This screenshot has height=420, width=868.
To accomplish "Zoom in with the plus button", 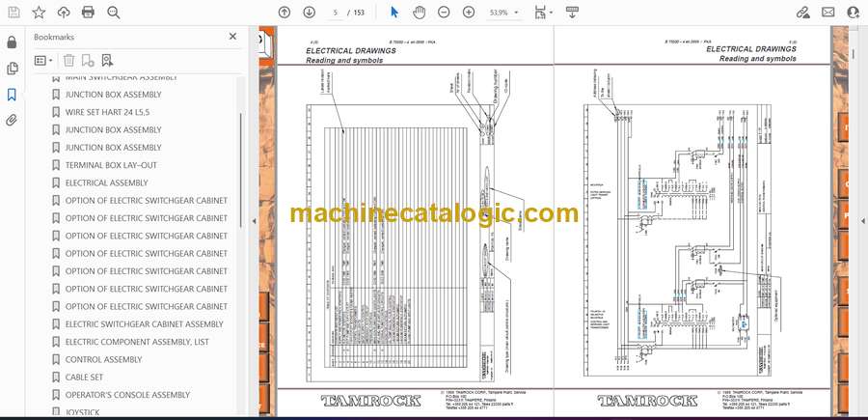I will pyautogui.click(x=469, y=13).
